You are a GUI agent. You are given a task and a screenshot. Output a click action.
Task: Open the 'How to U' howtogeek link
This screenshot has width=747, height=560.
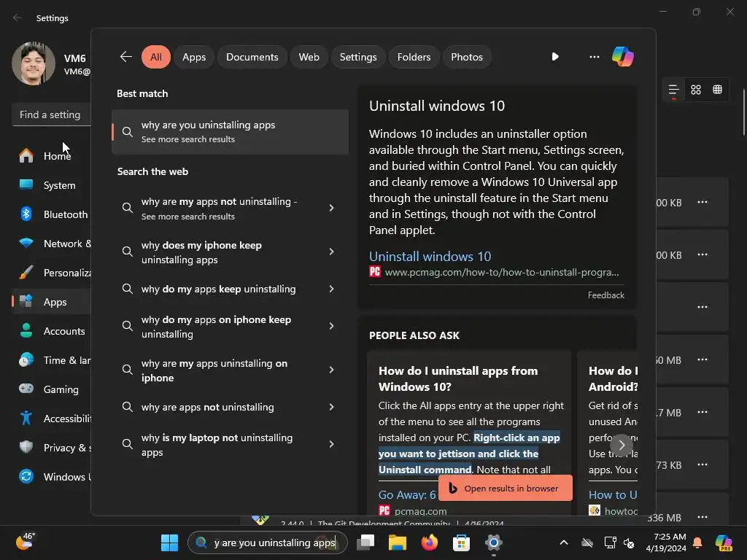click(613, 495)
